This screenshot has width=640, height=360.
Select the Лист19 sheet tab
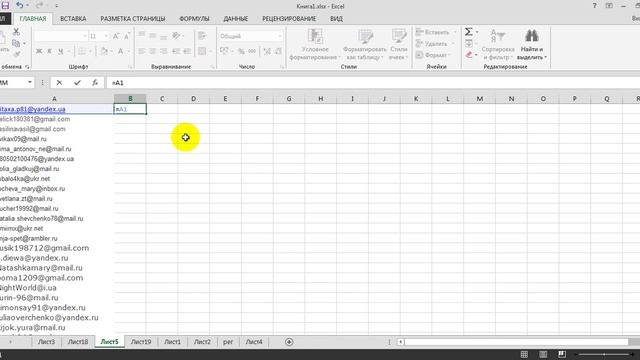[x=141, y=342]
